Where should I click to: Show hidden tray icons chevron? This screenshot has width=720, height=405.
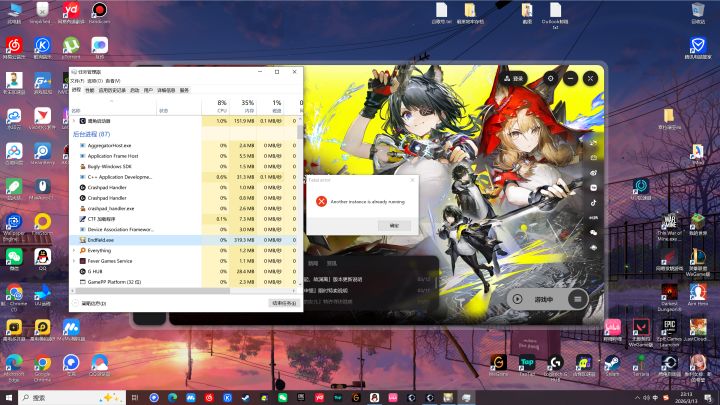637,398
